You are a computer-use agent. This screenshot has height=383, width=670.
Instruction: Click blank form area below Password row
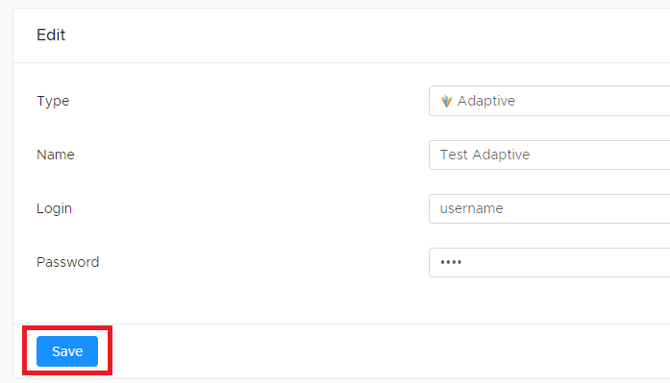pyautogui.click(x=342, y=300)
